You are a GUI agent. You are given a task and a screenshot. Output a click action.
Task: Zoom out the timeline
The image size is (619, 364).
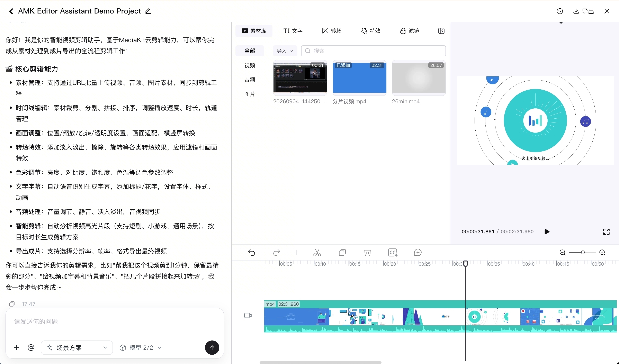563,253
